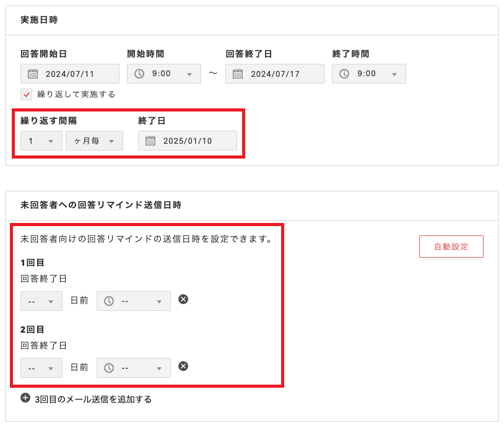
Task: Open the ヶ月毎 frequency dropdown
Action: point(93,140)
